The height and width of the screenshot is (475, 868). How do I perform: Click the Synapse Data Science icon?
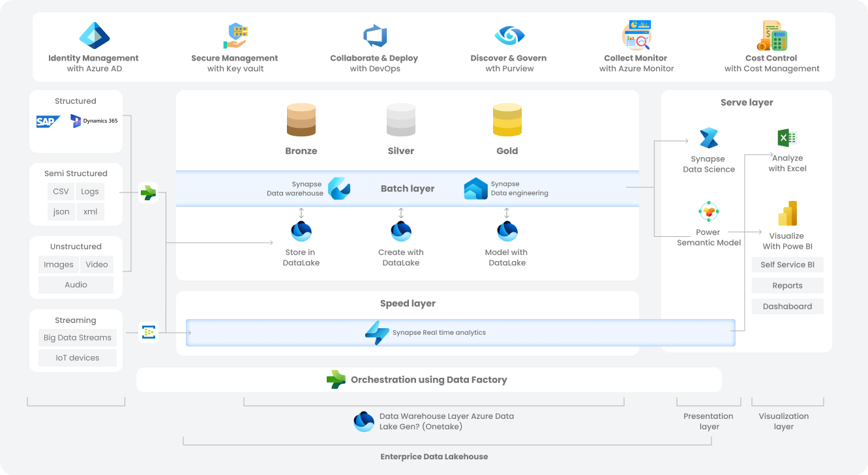(x=709, y=138)
